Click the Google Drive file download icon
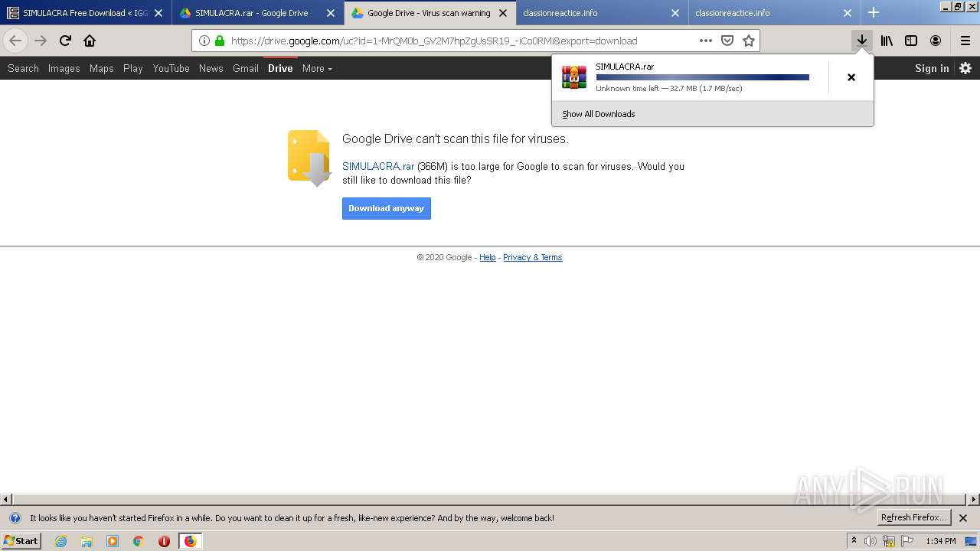980x551 pixels. pos(309,158)
